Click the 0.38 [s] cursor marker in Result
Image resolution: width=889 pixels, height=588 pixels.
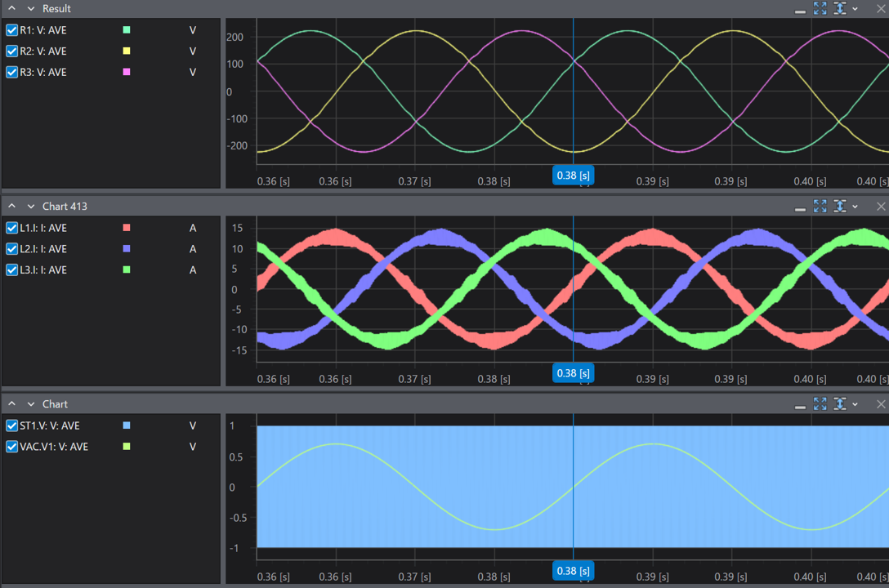(573, 176)
